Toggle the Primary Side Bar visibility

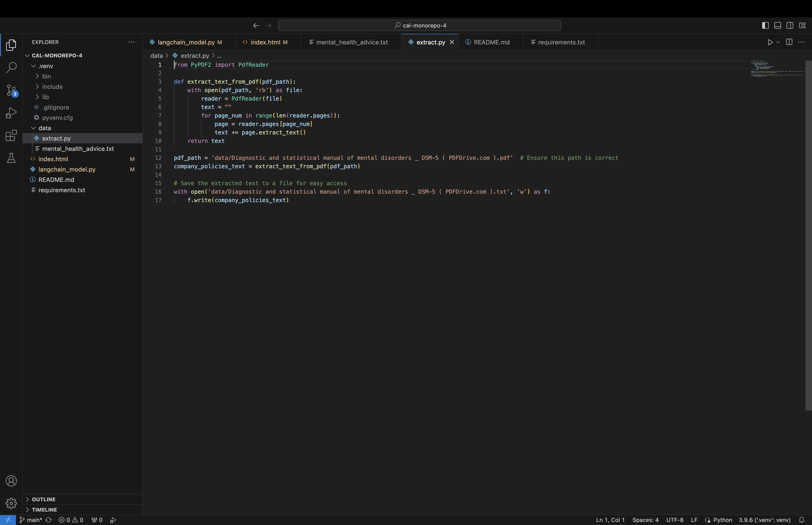point(765,26)
